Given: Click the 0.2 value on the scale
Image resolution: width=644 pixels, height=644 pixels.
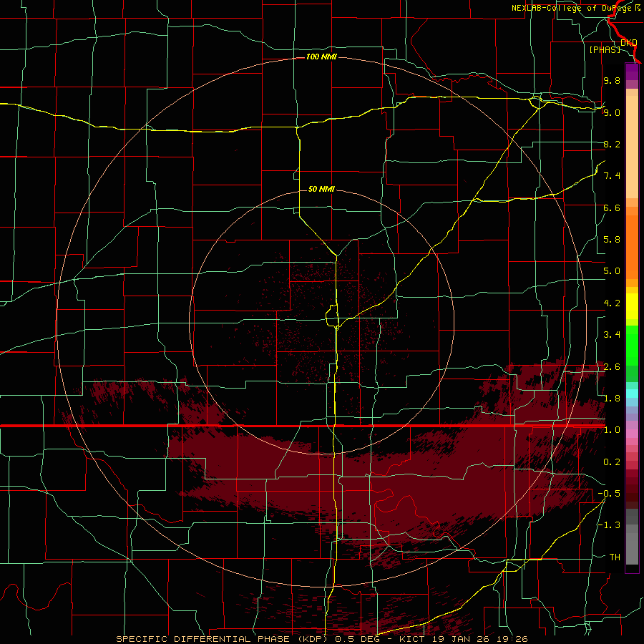Looking at the screenshot, I should [x=612, y=462].
